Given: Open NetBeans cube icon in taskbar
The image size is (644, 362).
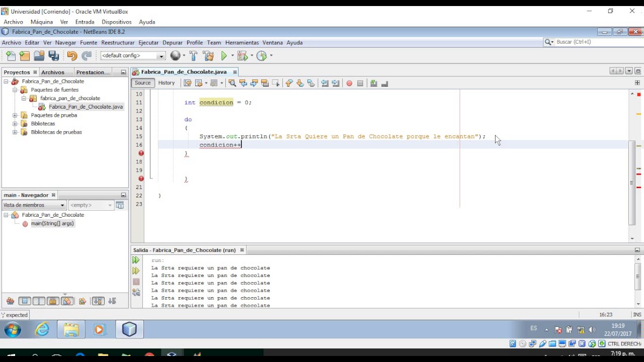Looking at the screenshot, I should tap(129, 329).
